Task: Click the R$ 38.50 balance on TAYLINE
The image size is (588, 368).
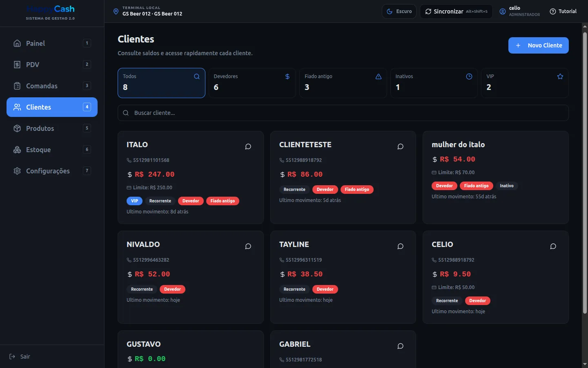Action: [305, 274]
